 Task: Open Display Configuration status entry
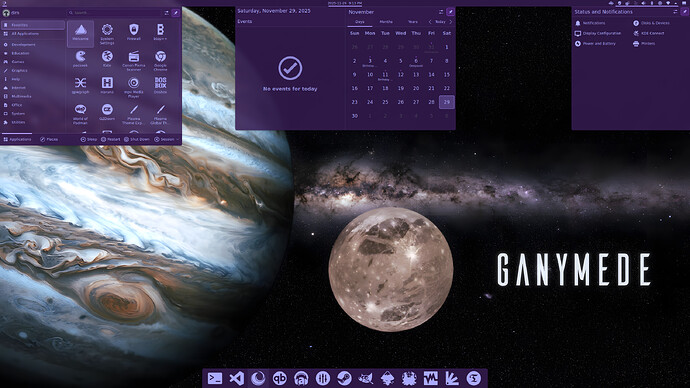tap(598, 33)
